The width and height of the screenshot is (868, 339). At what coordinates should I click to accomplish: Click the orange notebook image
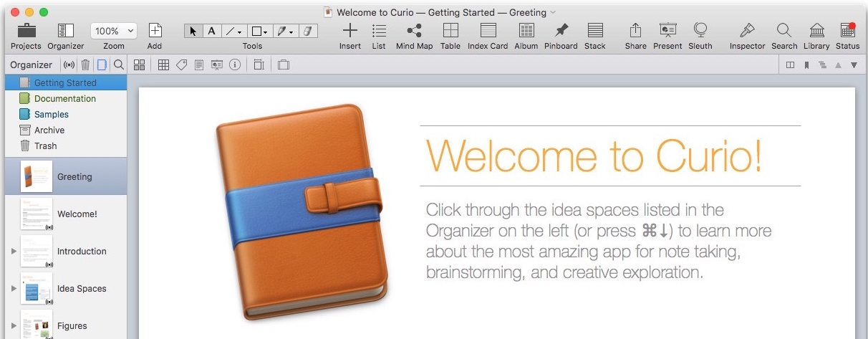(x=304, y=212)
